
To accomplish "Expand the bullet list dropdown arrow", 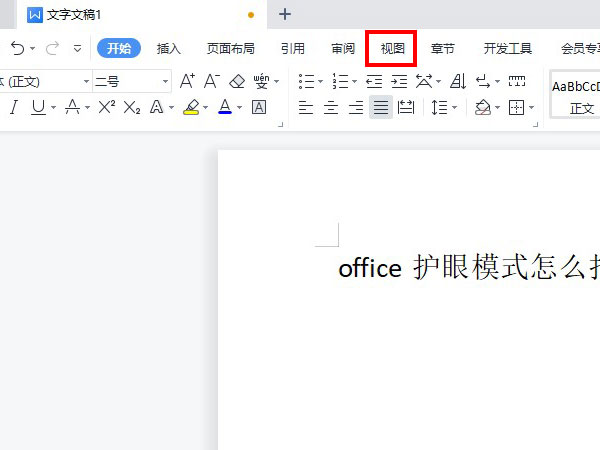I will point(320,81).
